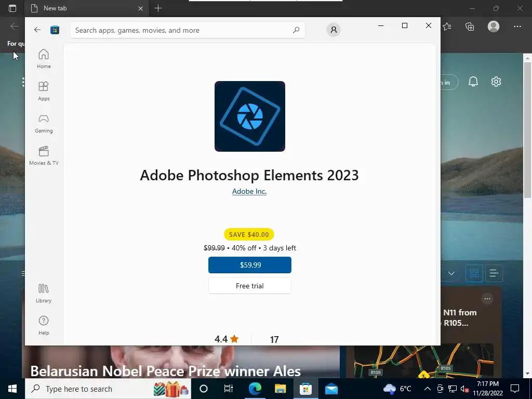
Task: Click the volume speaker tray icon
Action: coord(464,389)
